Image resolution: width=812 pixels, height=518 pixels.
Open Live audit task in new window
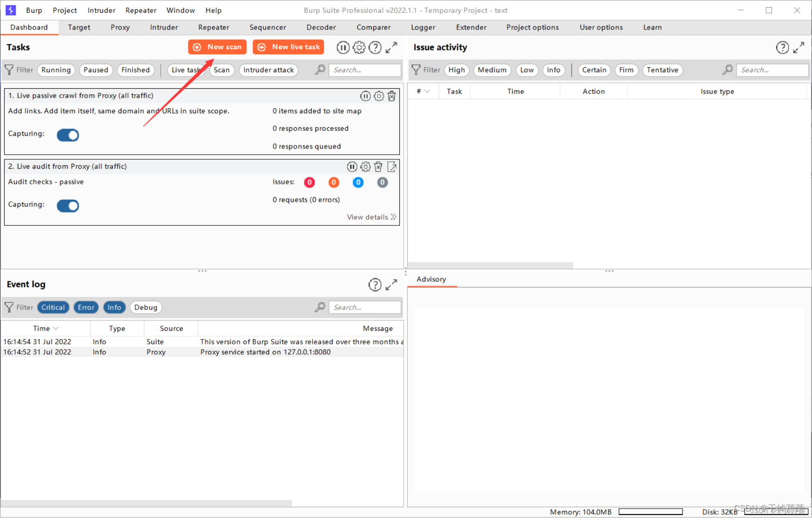coord(392,167)
